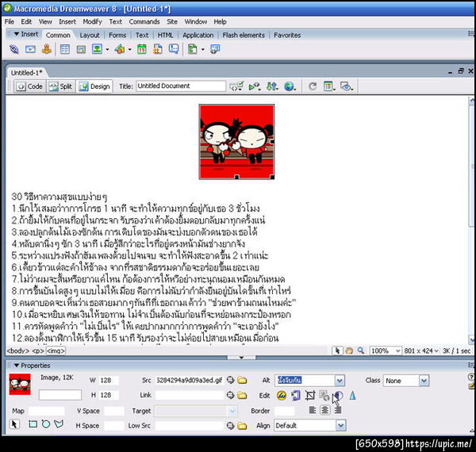Screen dimensions: 476x452
Task: Activate the Pointer Hotspot tool
Action: [14, 423]
